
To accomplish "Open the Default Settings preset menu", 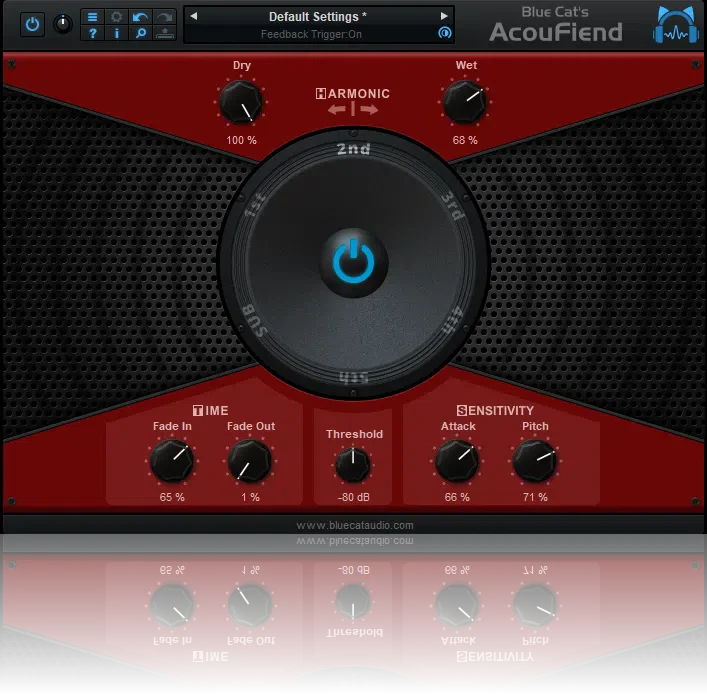I will click(317, 17).
